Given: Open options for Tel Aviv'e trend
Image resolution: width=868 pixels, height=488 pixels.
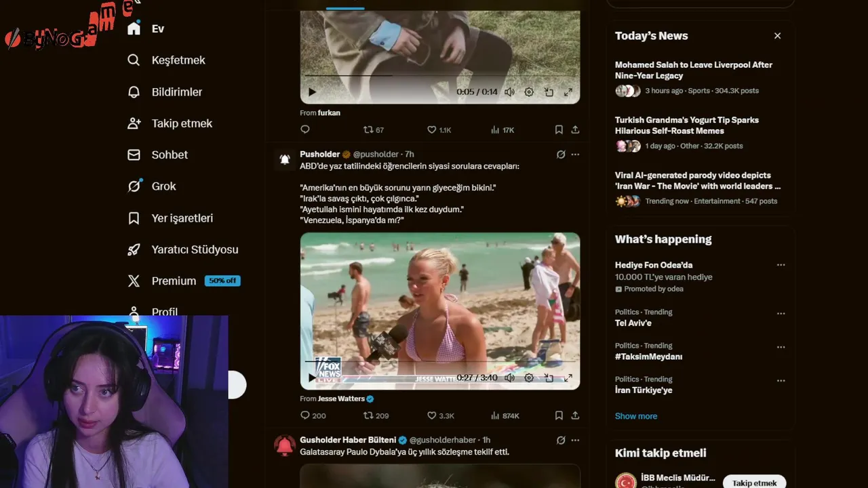Looking at the screenshot, I should 781,313.
